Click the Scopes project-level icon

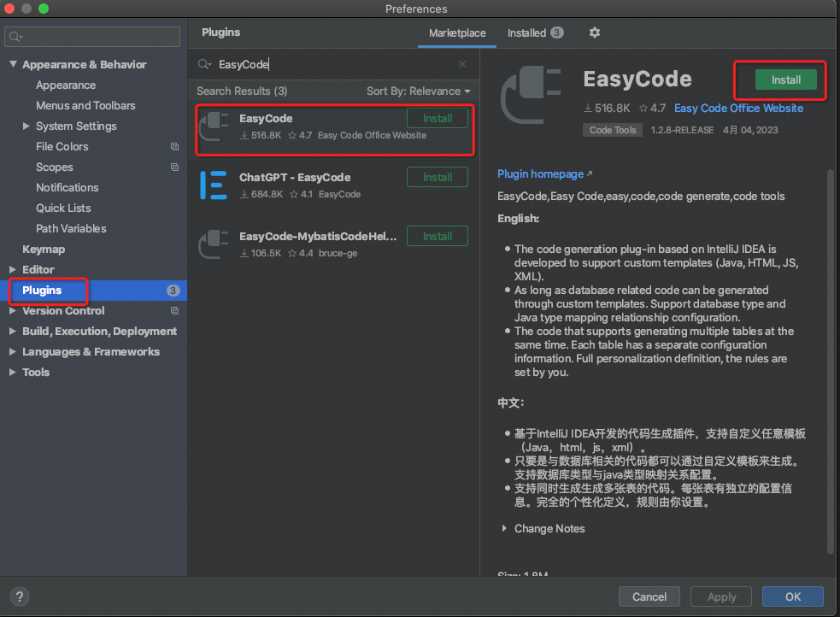[174, 167]
